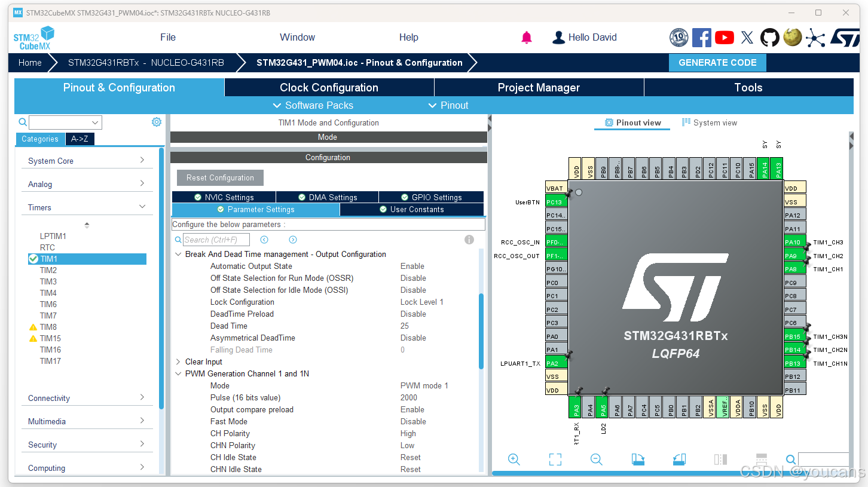The image size is (868, 487).
Task: Click the ST community network icon
Action: tap(815, 38)
